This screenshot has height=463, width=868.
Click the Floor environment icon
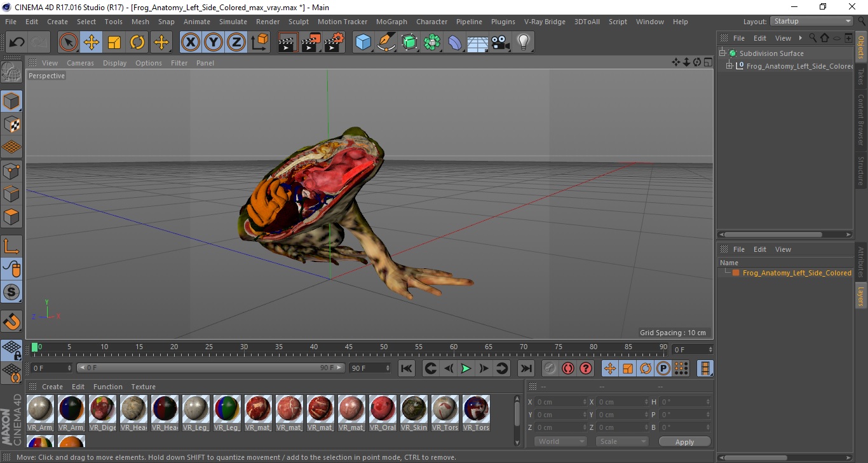[x=477, y=43]
